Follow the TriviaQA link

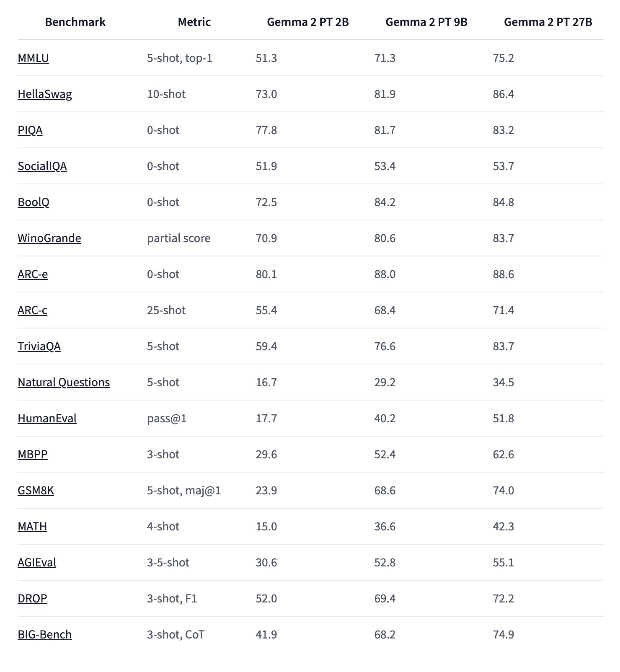(39, 346)
